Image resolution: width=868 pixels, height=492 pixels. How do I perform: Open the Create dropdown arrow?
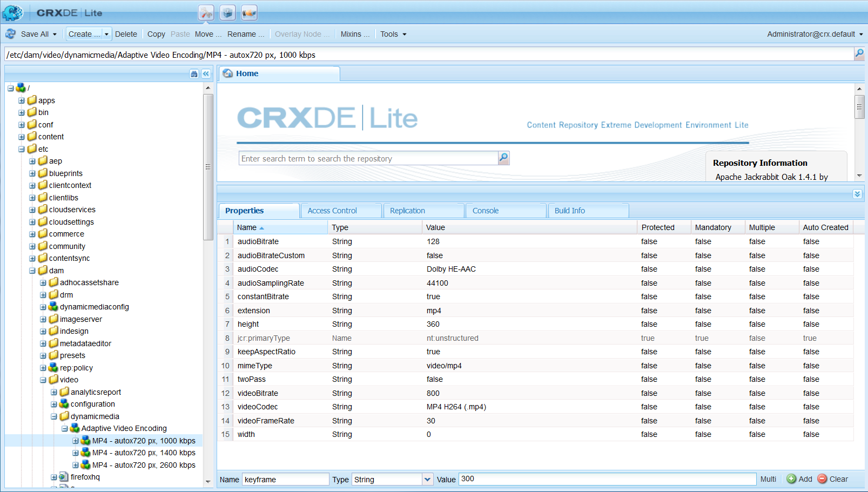(x=106, y=34)
